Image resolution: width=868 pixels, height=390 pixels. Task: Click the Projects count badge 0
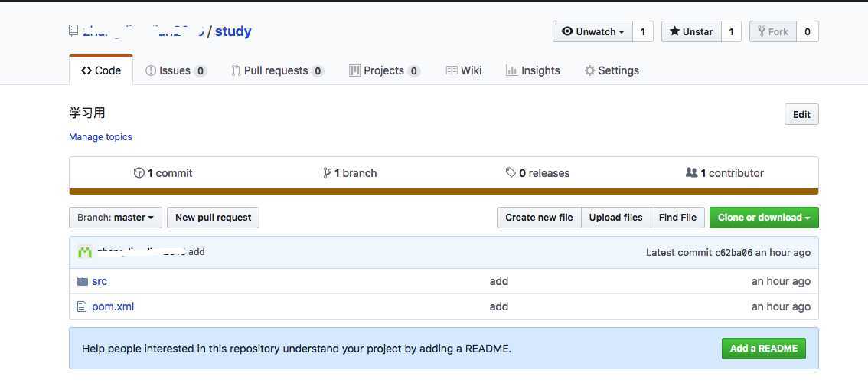coord(413,71)
